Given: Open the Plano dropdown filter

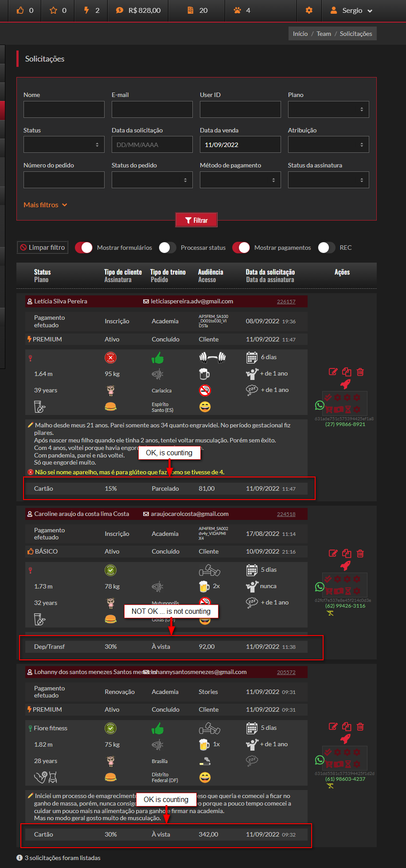Looking at the screenshot, I should (x=328, y=109).
